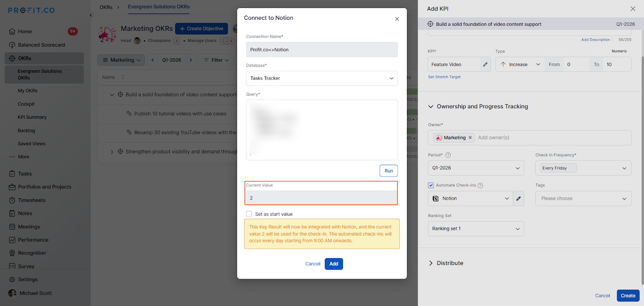Open Home from the sidebar
The width and height of the screenshot is (644, 306).
25,31
